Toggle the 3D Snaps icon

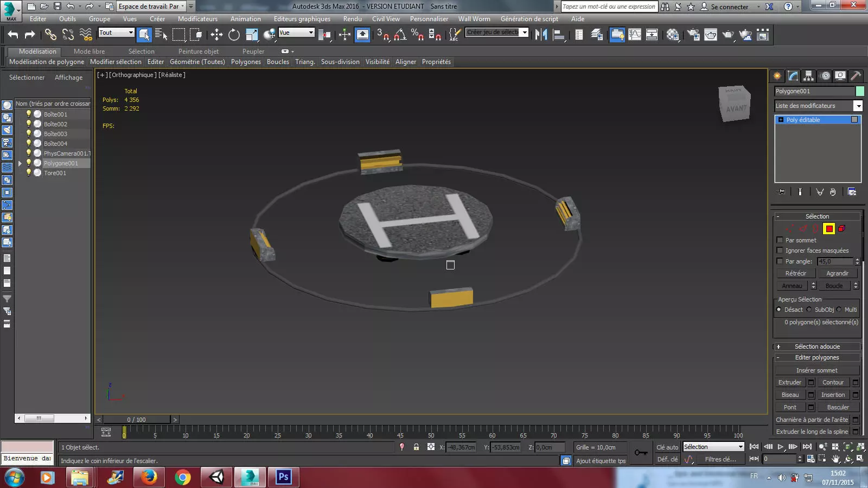[x=382, y=35]
